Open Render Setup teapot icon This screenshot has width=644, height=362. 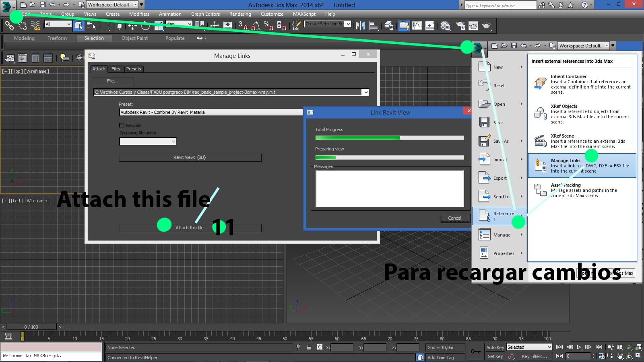click(460, 26)
